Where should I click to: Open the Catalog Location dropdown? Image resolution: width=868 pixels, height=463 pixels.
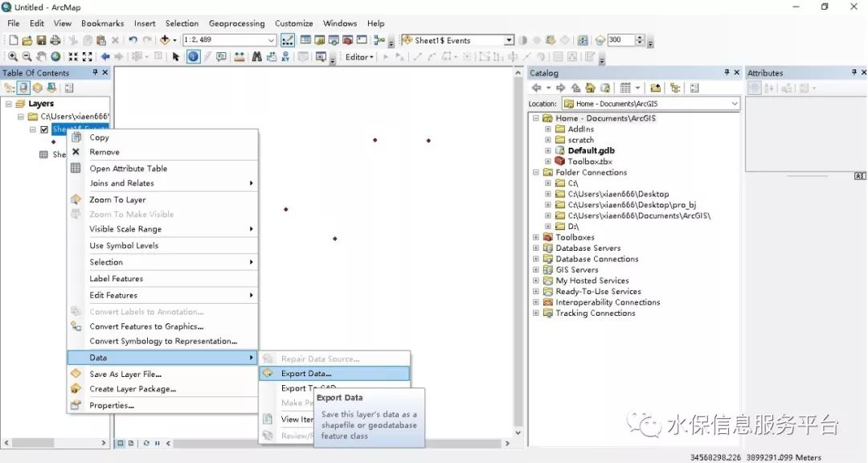tap(734, 104)
